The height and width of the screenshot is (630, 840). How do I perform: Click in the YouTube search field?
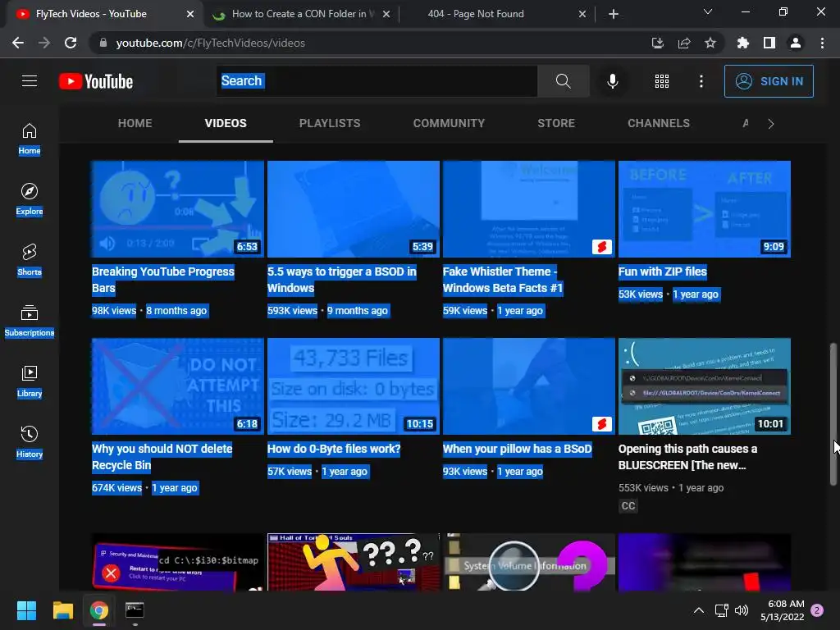point(377,81)
